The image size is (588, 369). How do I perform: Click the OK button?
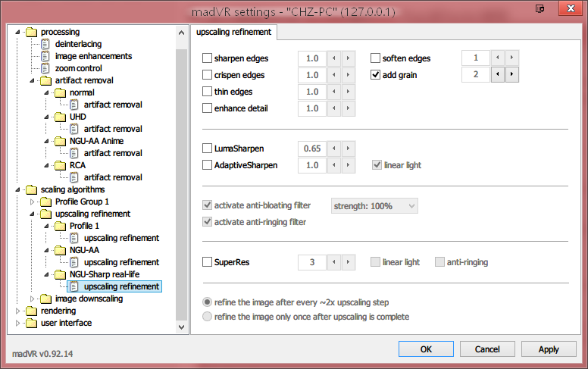(x=426, y=349)
